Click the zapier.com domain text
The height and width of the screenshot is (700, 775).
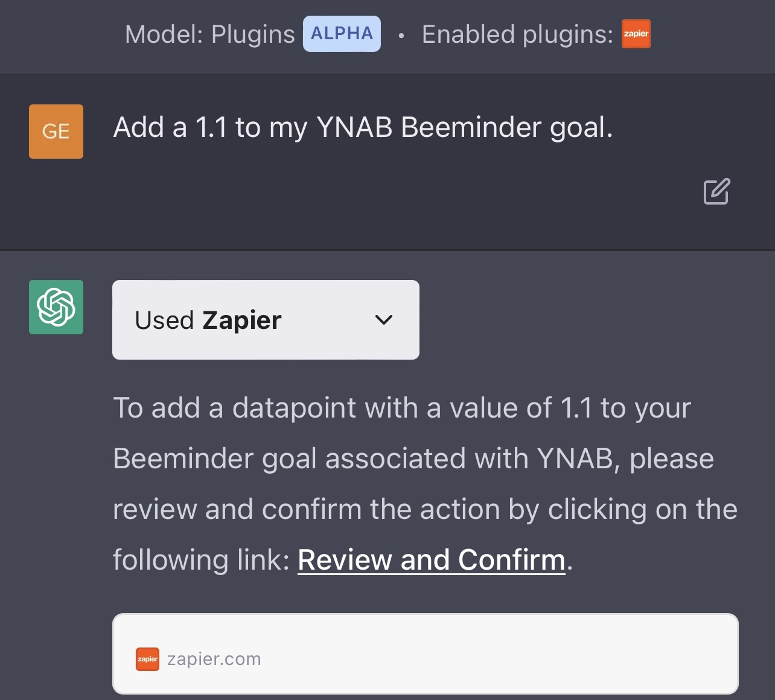214,659
